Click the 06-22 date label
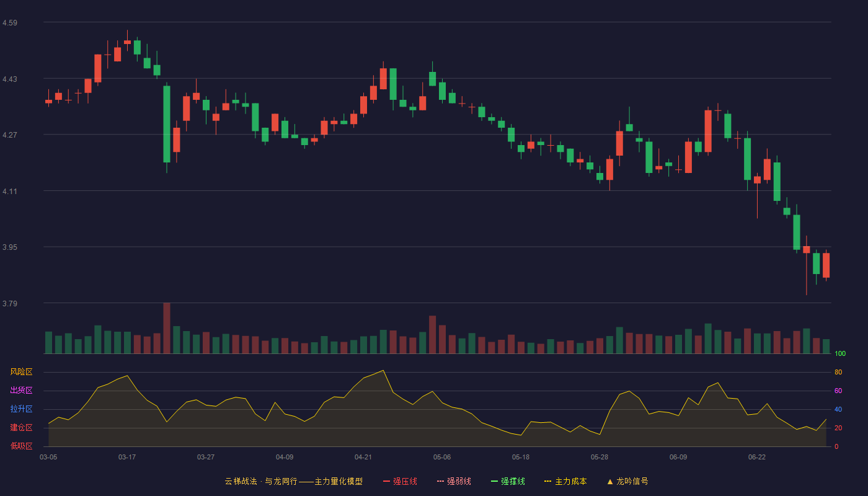Image resolution: width=868 pixels, height=496 pixels. (757, 457)
